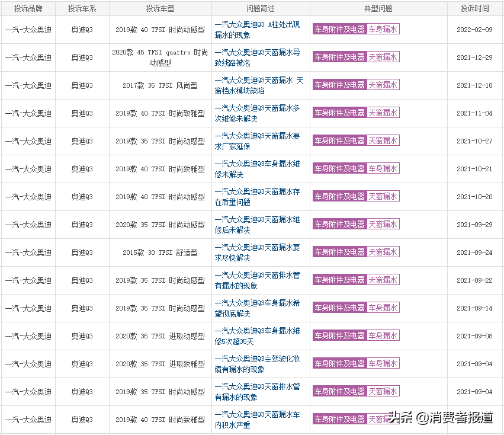Select the 车身漏水 tag in the 2022-02-09 row
Viewport: 504px width, 435px height.
(x=383, y=29)
